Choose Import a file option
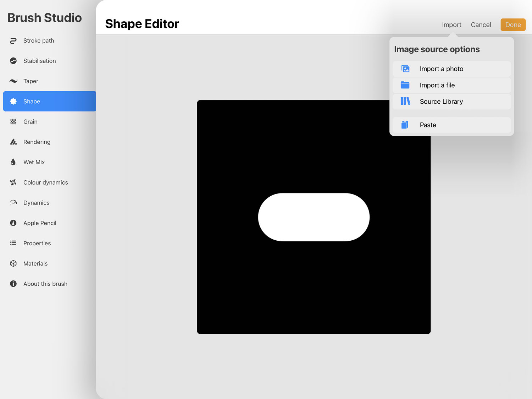 click(451, 85)
